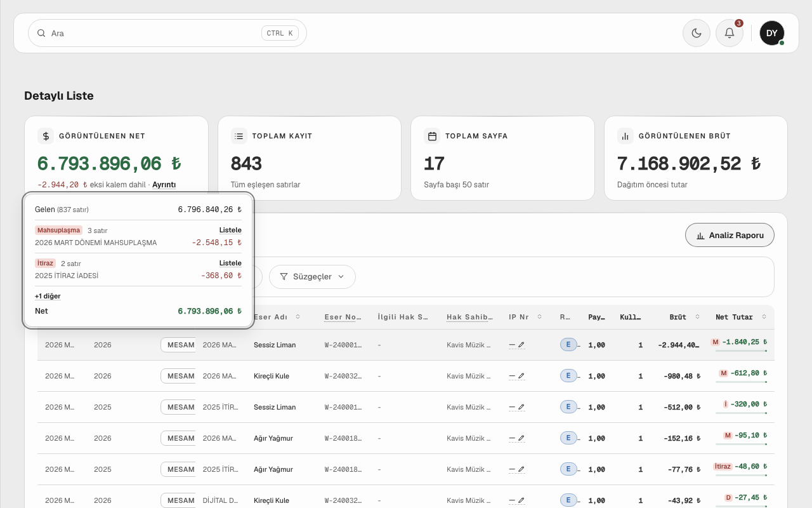Click the pencil edit icon in Sessiz Liman first row

point(521,345)
